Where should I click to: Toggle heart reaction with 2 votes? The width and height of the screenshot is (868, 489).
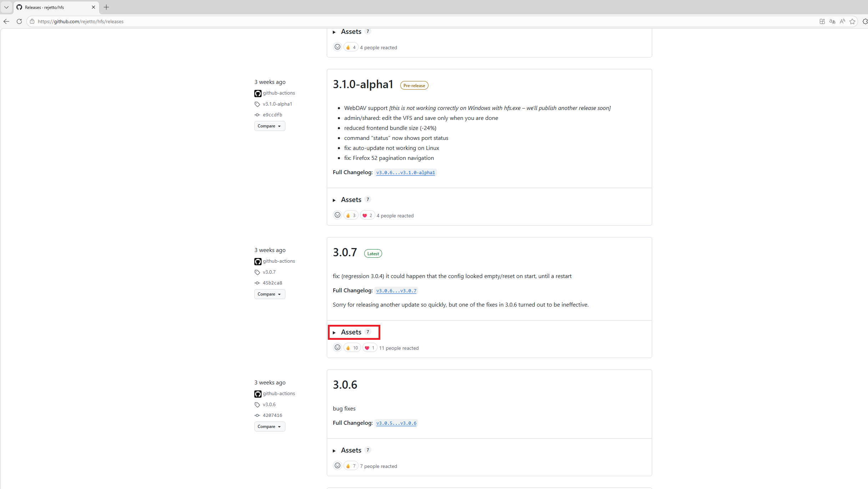pos(367,216)
